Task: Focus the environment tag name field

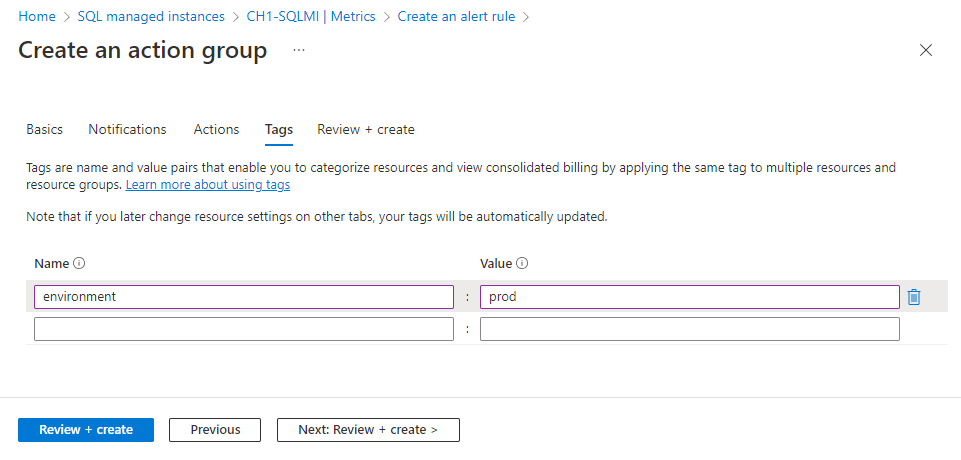Action: pyautogui.click(x=244, y=297)
